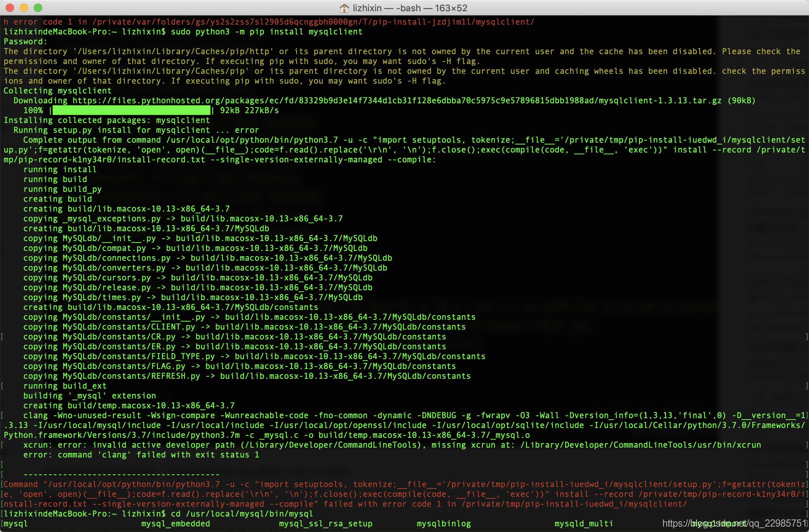Screen dimensions: 809x532
Task: Click "error: command 'clang' failed" line
Action: click(x=141, y=455)
